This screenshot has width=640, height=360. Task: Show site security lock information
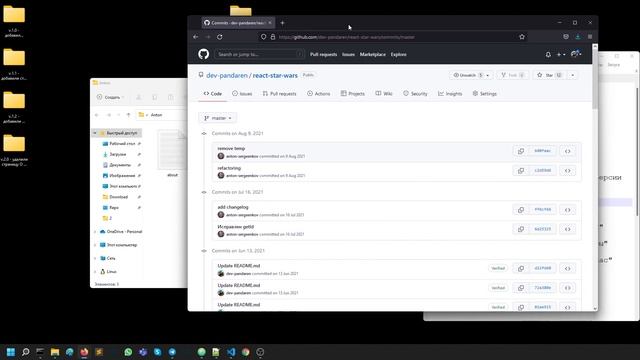(x=273, y=37)
